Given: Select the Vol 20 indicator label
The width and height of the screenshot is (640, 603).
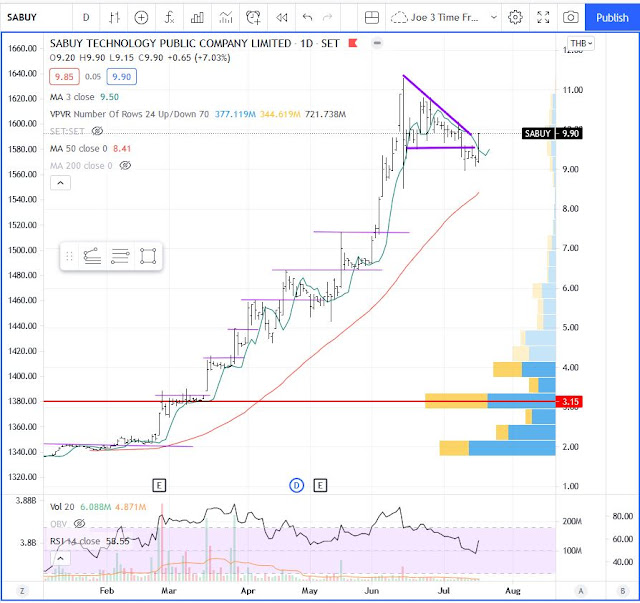Looking at the screenshot, I should click(62, 507).
